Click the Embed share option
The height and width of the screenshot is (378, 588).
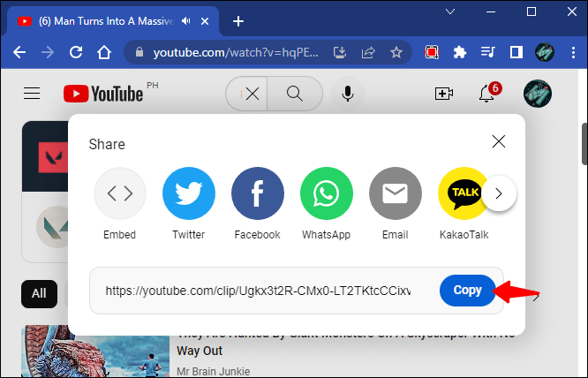[x=119, y=193]
